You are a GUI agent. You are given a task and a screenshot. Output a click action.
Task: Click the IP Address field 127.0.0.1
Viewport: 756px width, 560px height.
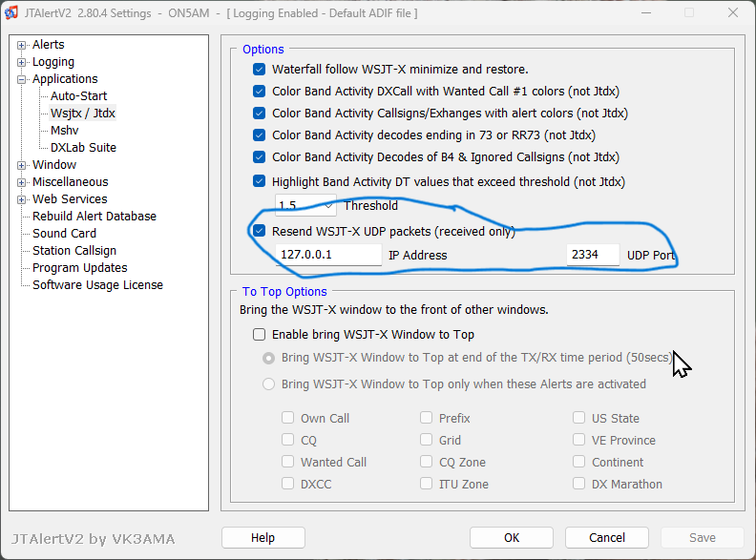[328, 255]
